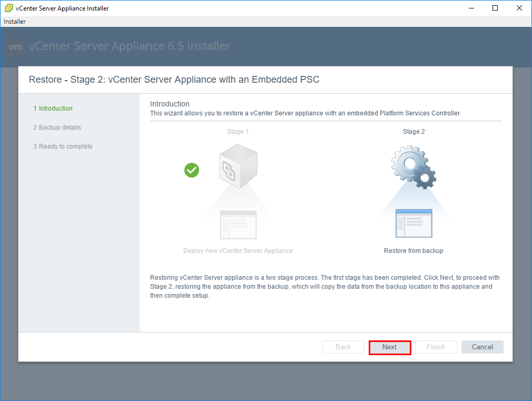Image resolution: width=532 pixels, height=401 pixels.
Task: Click the Introduction heading text
Action: pyautogui.click(x=170, y=104)
